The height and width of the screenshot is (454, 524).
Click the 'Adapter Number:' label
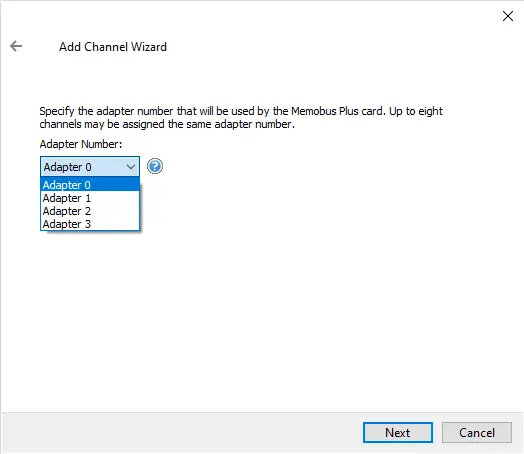(x=81, y=144)
